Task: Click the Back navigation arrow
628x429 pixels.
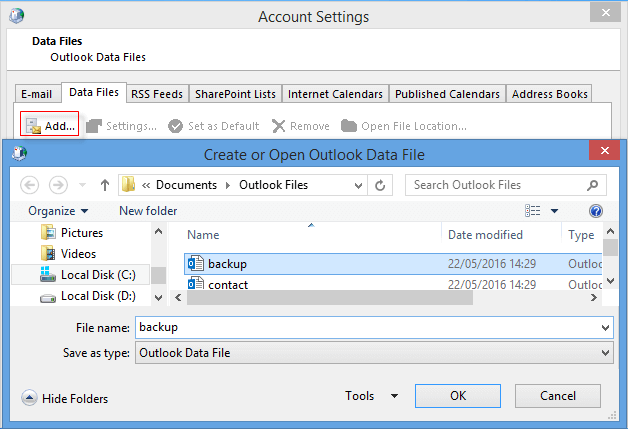Action: [30, 185]
